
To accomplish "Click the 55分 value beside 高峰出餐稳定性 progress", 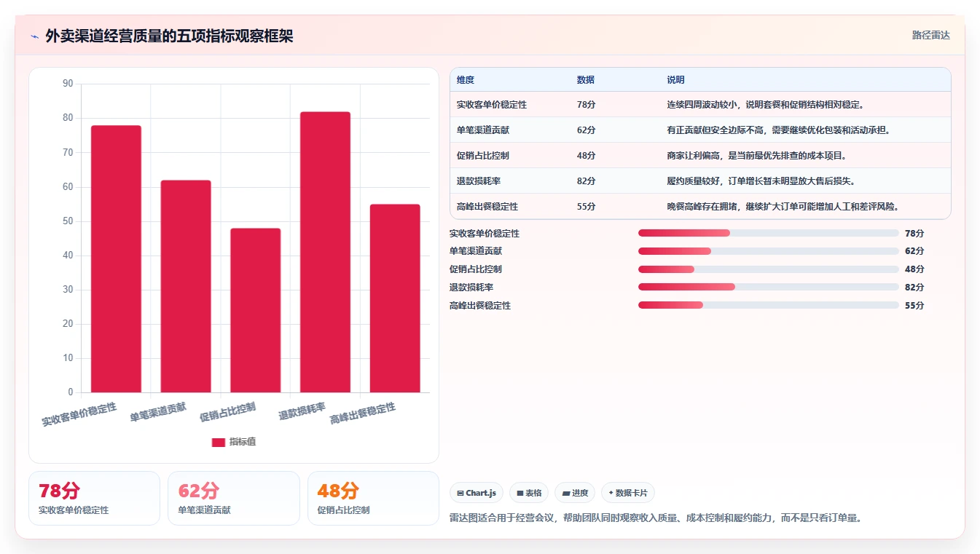I will tap(914, 306).
